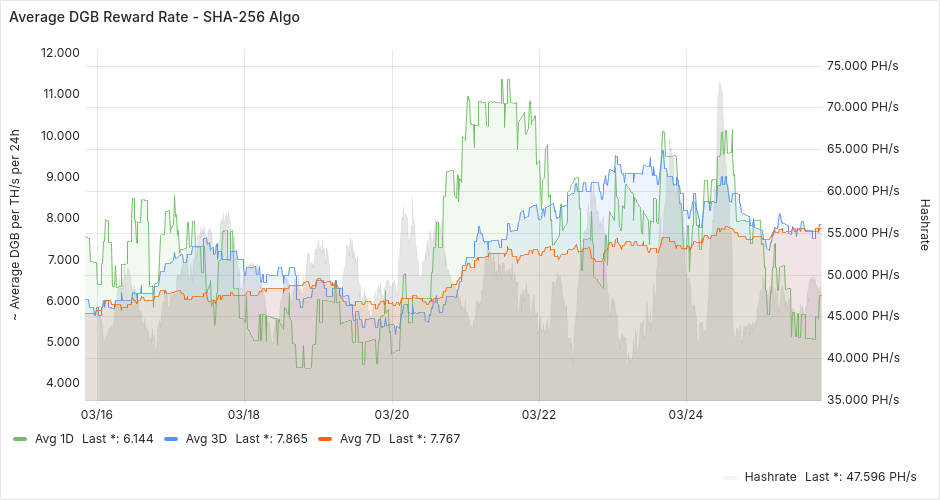Click the 03/18 date label on x-axis
940x500 pixels.
pos(244,414)
